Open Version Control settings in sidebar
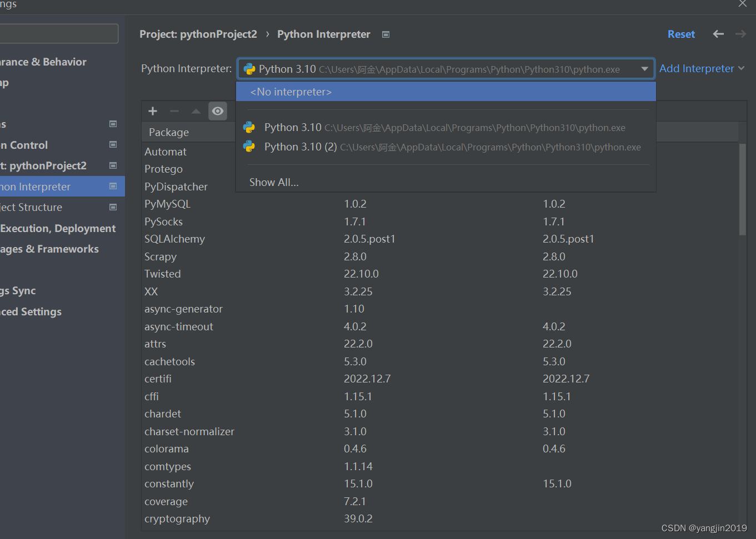 [24, 145]
